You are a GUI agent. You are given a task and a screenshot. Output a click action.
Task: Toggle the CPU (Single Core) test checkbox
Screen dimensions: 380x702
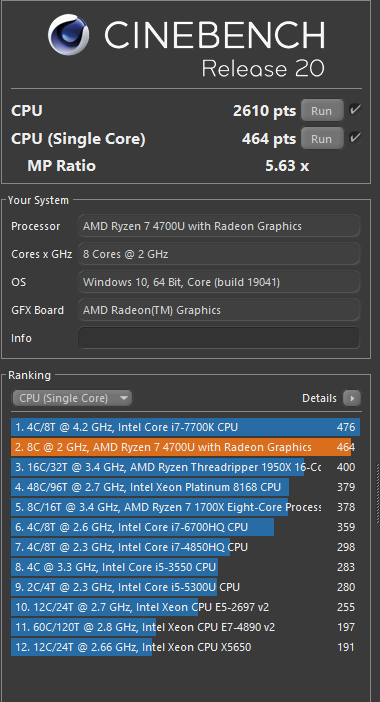click(355, 138)
